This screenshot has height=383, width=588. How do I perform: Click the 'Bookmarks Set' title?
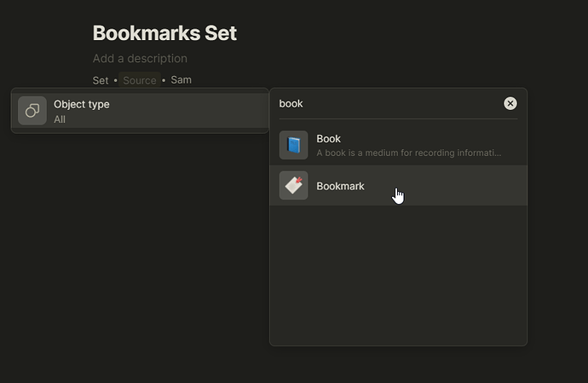pos(164,33)
